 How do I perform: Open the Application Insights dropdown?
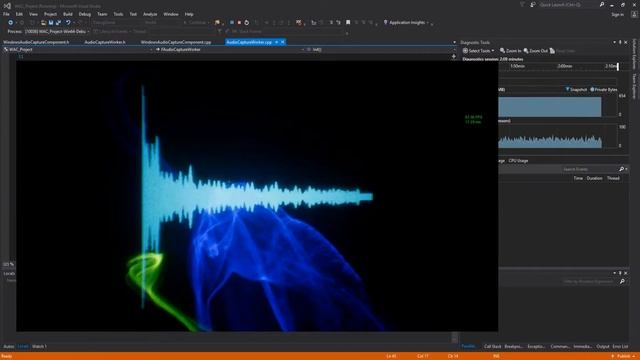pyautogui.click(x=428, y=23)
